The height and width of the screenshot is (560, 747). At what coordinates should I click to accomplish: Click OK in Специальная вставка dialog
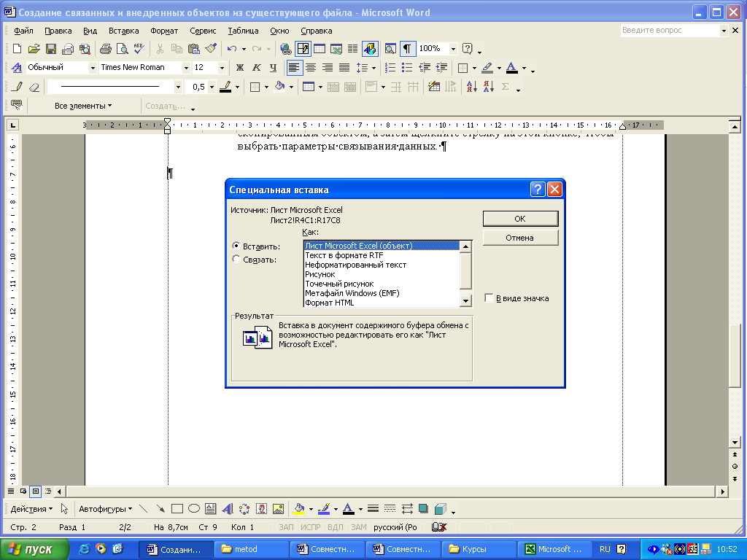(x=520, y=219)
